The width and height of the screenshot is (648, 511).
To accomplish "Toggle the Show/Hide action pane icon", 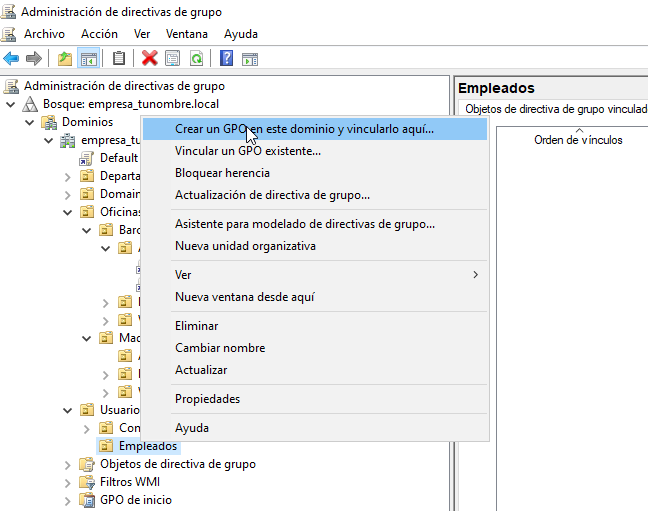I will (250, 59).
